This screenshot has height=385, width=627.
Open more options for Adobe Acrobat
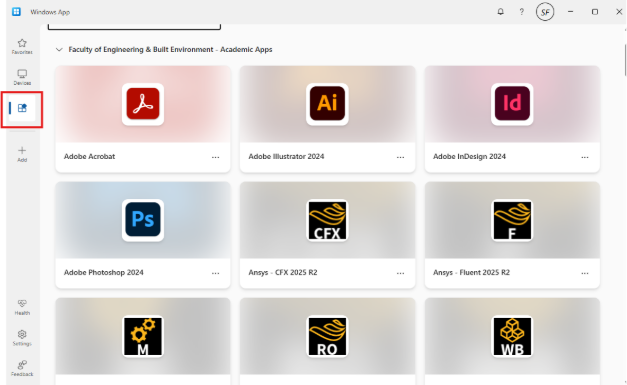pyautogui.click(x=216, y=157)
